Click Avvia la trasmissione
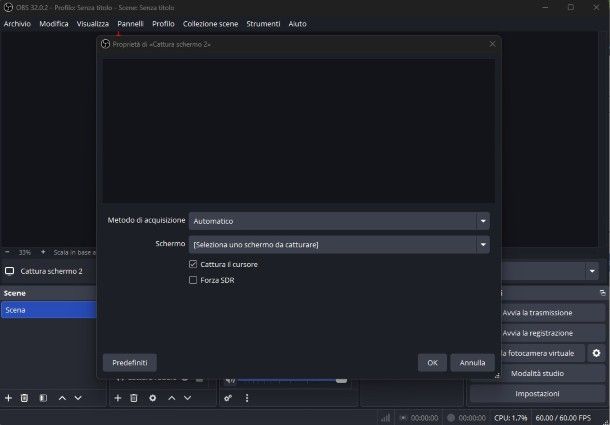610x425 pixels. coord(552,313)
